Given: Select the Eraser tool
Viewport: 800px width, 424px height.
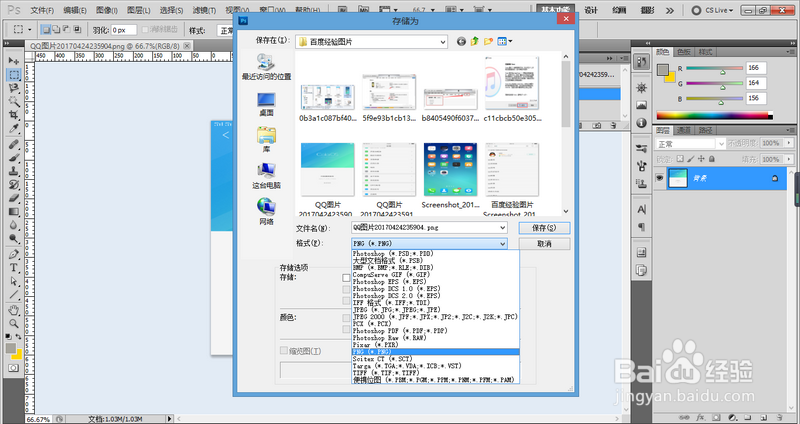Looking at the screenshot, I should pos(14,198).
